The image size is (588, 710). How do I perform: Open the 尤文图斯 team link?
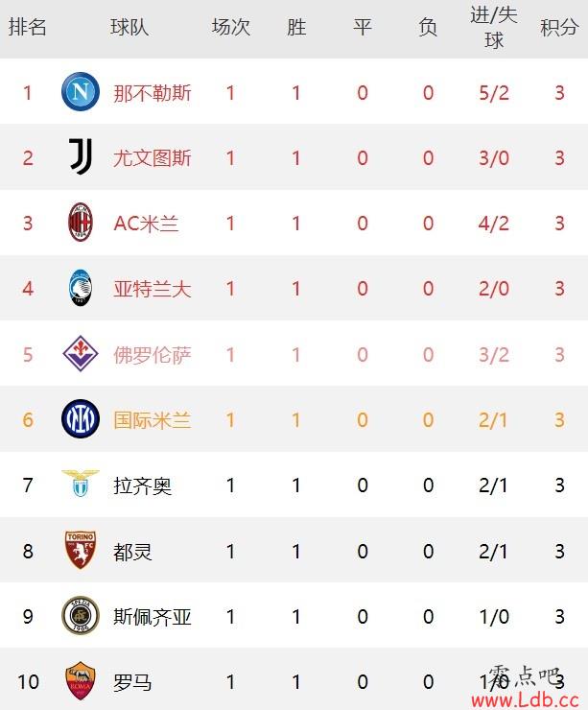(153, 158)
